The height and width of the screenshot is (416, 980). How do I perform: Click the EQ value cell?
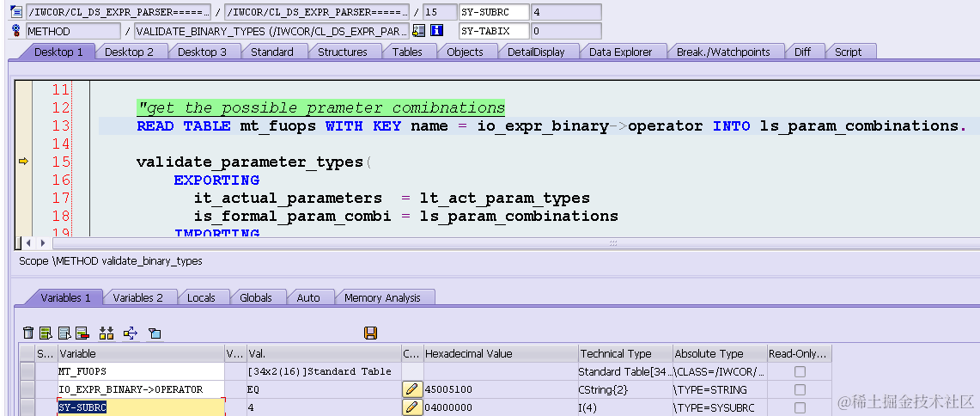[324, 389]
